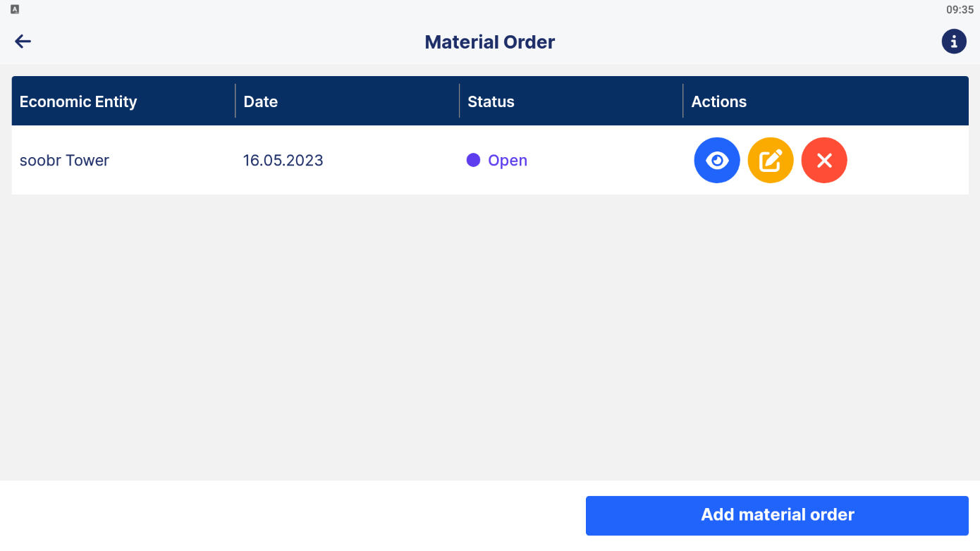Image resolution: width=980 pixels, height=551 pixels.
Task: Select the 16.05.2023 date cell
Action: [283, 161]
